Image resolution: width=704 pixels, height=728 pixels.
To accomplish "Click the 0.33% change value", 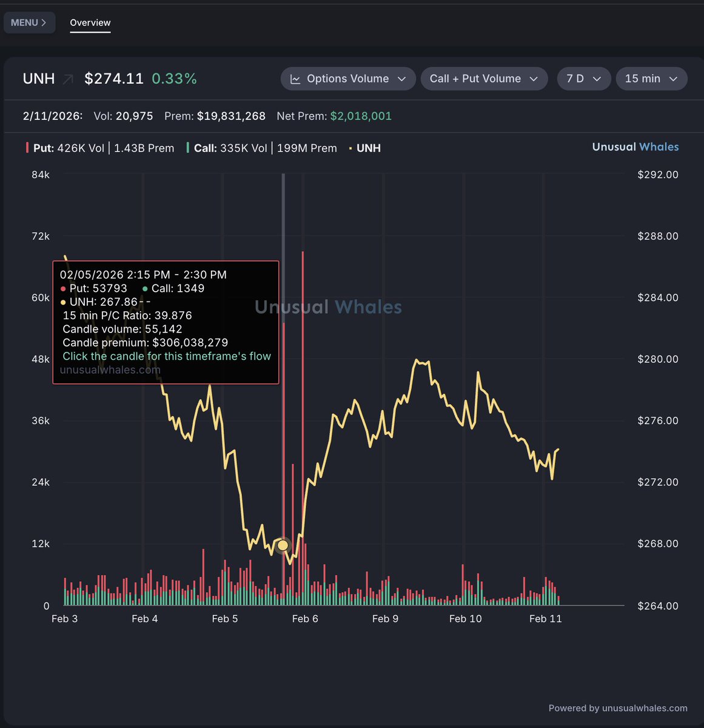I will [174, 79].
